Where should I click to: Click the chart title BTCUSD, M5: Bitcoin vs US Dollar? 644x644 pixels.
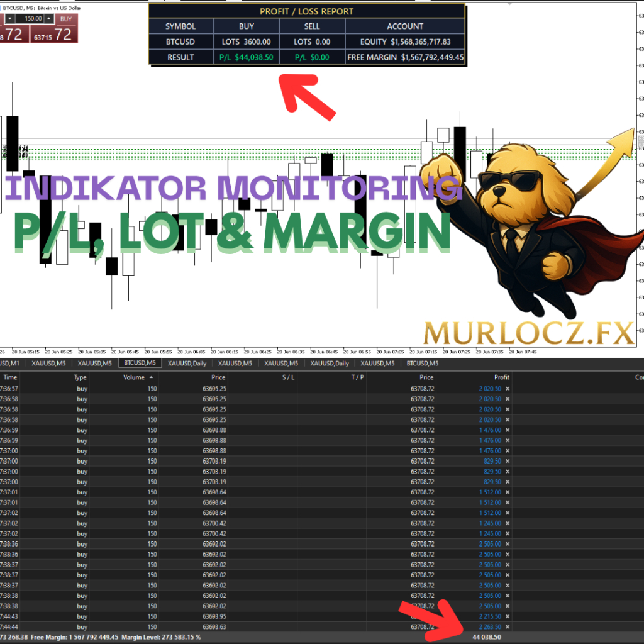coord(42,8)
